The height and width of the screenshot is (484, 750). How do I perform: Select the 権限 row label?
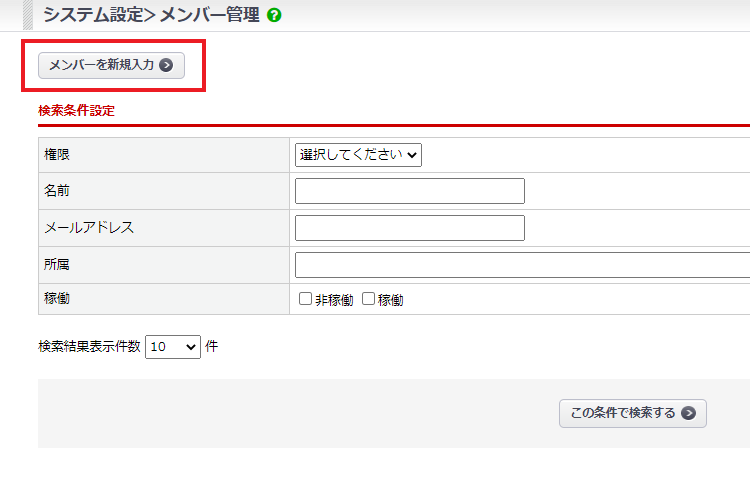(x=57, y=155)
